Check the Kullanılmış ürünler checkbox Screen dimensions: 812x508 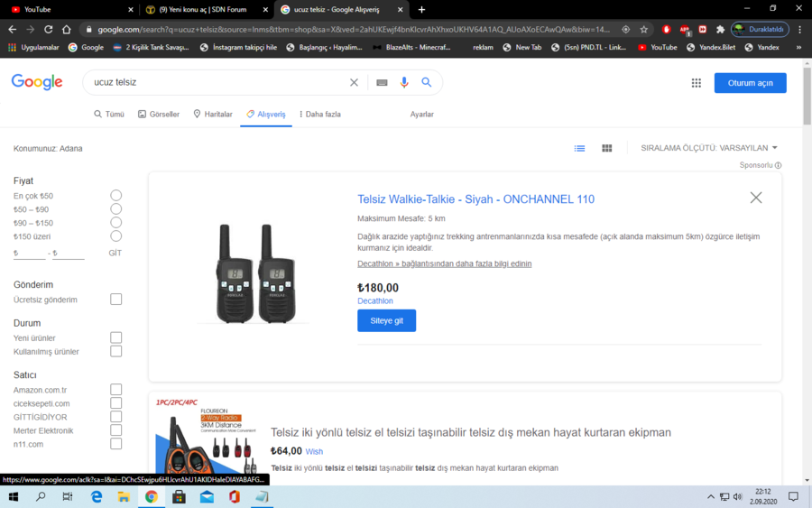coord(116,351)
